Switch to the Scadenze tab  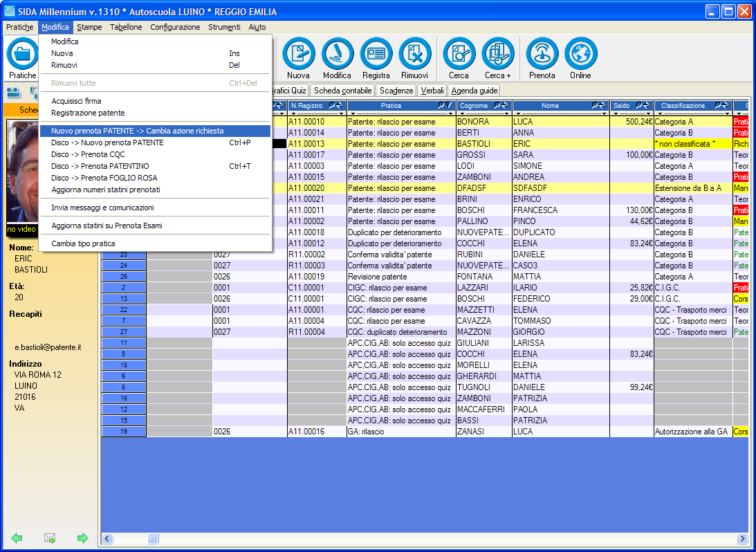click(396, 91)
